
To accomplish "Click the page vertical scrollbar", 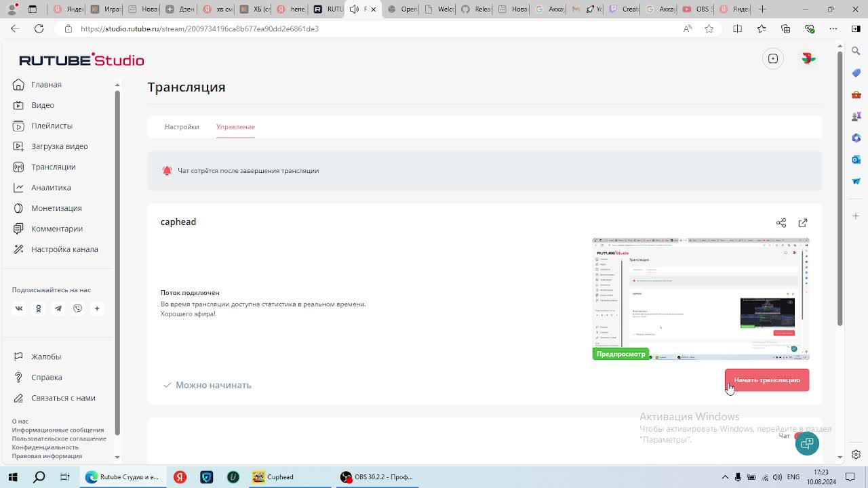I will pos(840,190).
